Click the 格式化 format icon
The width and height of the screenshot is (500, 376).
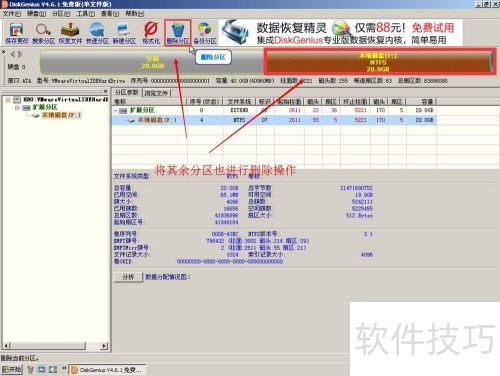(151, 34)
